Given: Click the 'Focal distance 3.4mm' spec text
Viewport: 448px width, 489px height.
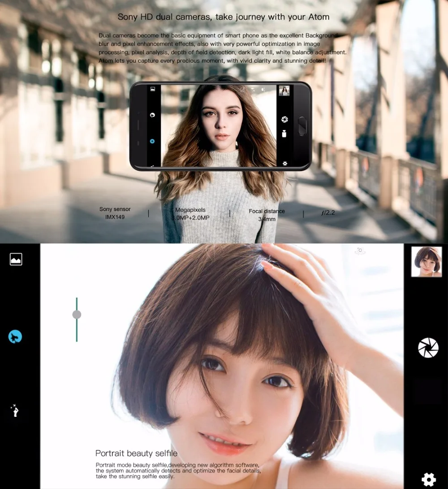Looking at the screenshot, I should pyautogui.click(x=267, y=215).
